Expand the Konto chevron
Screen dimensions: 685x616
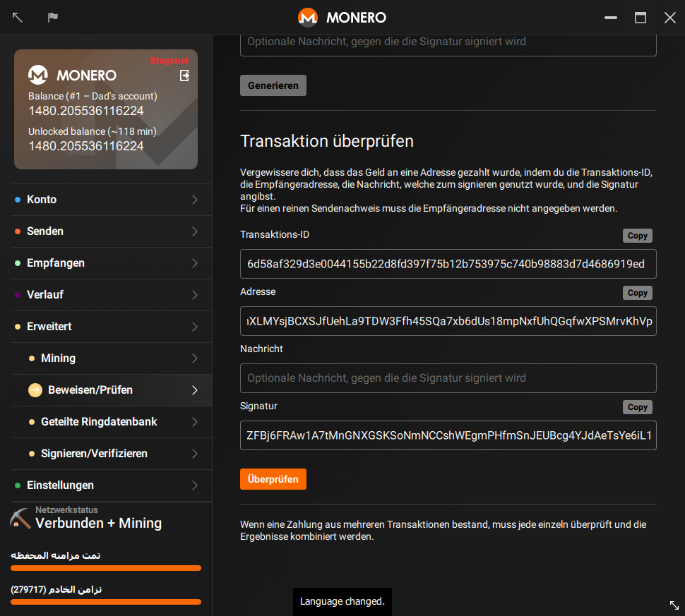pyautogui.click(x=195, y=200)
